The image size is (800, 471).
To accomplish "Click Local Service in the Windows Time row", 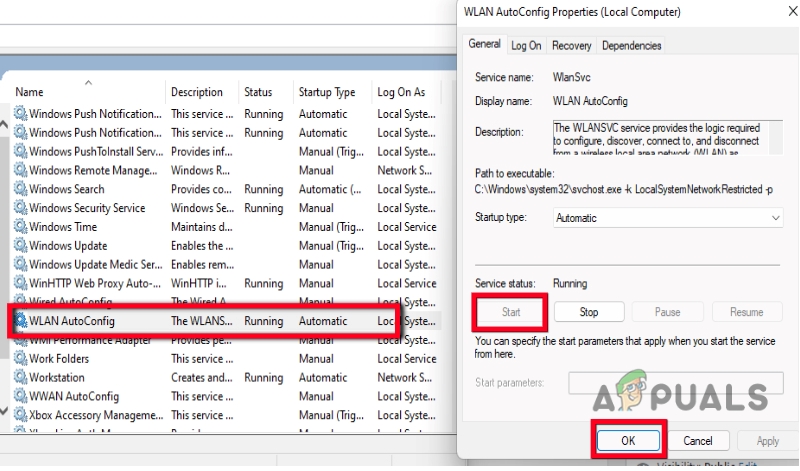I will pos(407,227).
